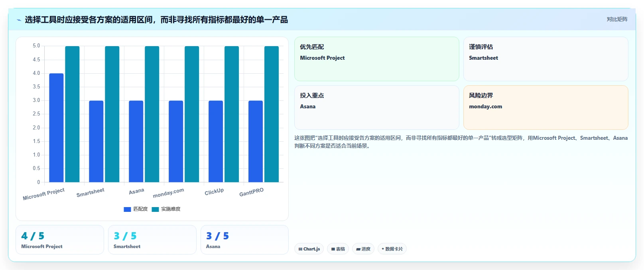644x270 pixels.
Task: Select Asana's blue 匹配度 bar in chart
Action: (136, 141)
